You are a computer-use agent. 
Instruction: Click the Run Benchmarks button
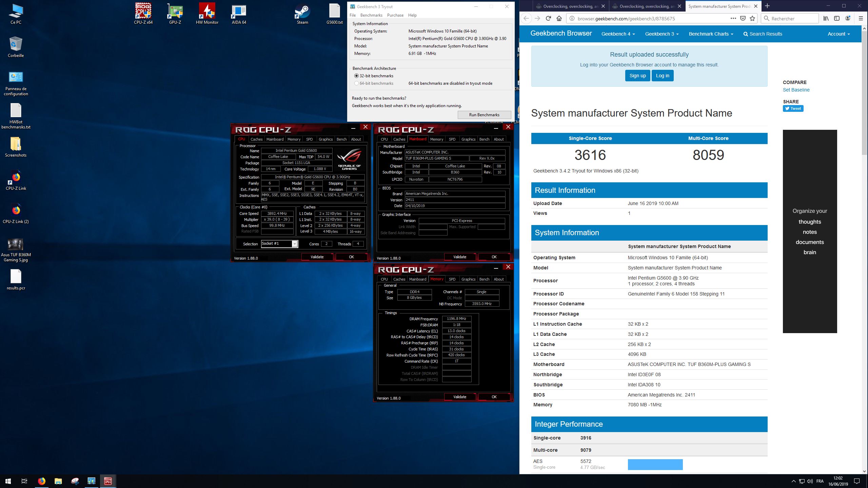484,115
